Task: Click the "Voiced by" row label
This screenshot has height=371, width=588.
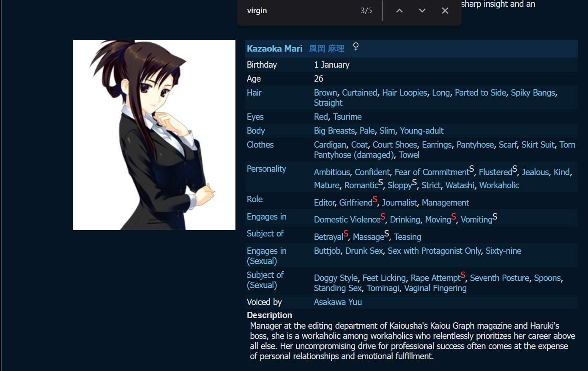Action: pyautogui.click(x=264, y=302)
